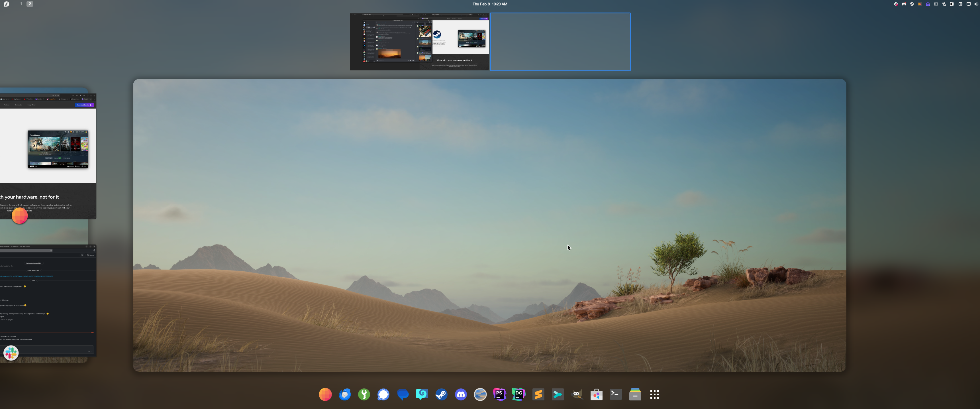This screenshot has width=980, height=409.
Task: Click the first workspace thumbnail with windows
Action: click(419, 42)
